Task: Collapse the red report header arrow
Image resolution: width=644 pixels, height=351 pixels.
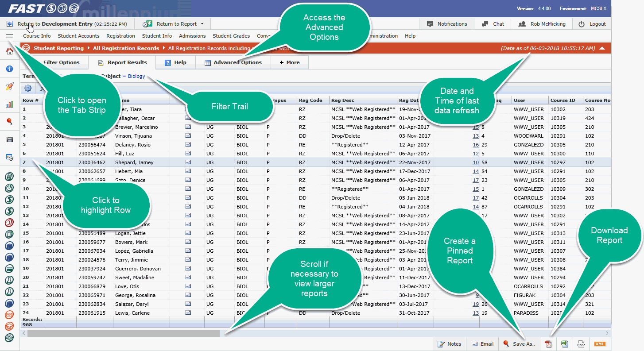Action: click(x=602, y=48)
